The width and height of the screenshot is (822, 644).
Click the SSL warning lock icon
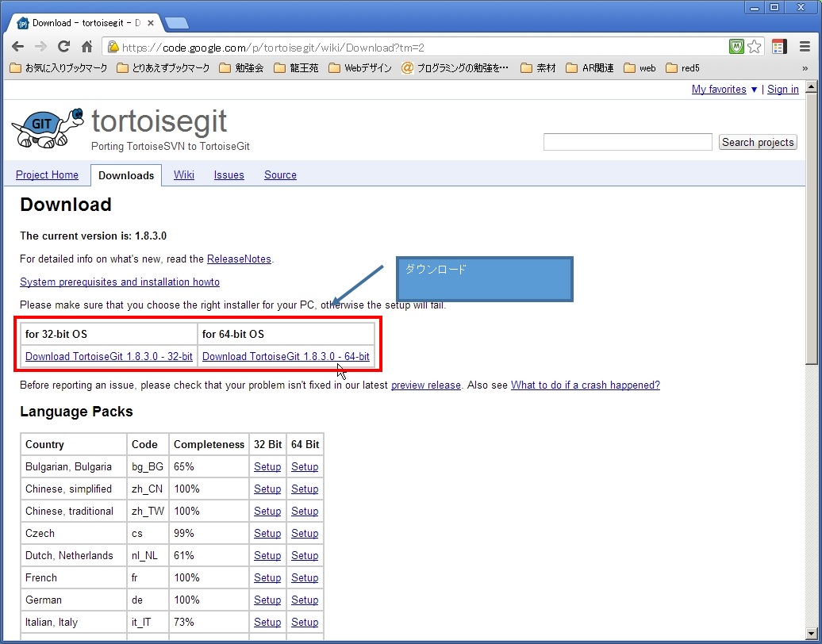tap(113, 47)
